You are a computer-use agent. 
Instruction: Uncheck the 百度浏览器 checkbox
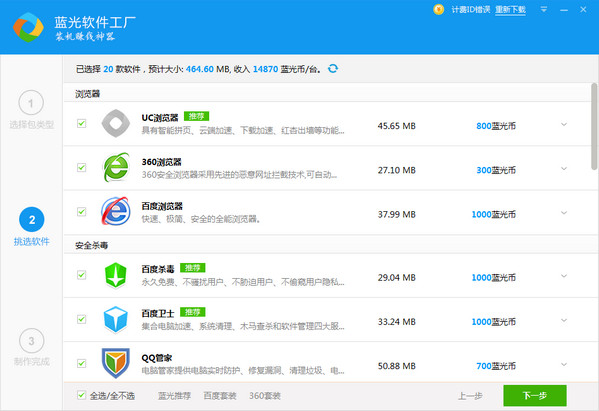81,212
